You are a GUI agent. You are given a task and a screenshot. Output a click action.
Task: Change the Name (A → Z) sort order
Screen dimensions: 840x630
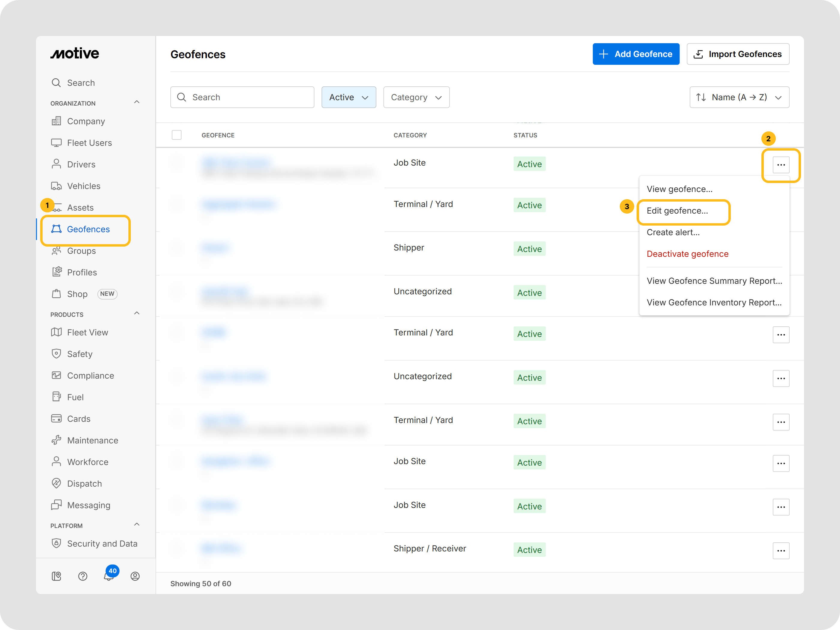(739, 97)
